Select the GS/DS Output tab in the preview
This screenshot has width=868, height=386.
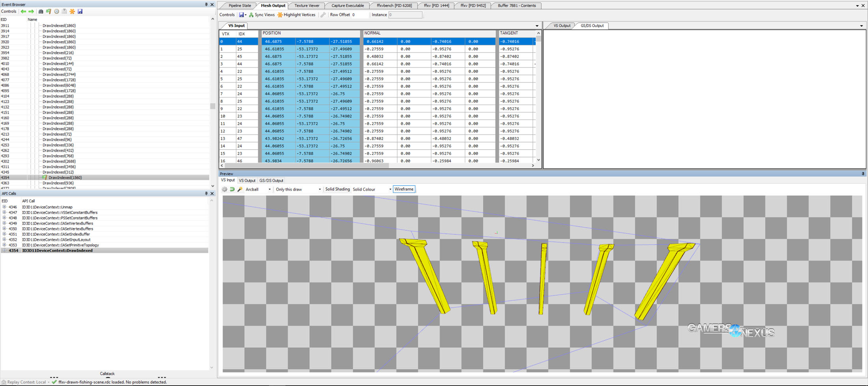pyautogui.click(x=271, y=180)
